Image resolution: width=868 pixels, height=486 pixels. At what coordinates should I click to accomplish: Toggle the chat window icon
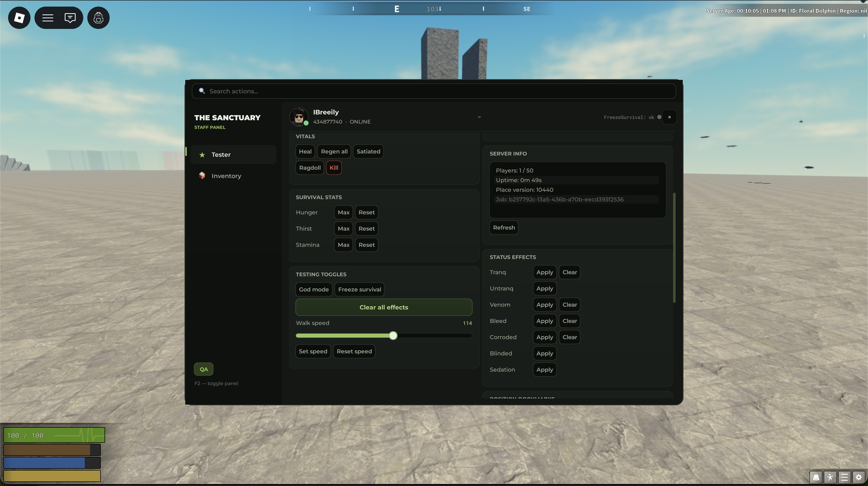pos(70,18)
